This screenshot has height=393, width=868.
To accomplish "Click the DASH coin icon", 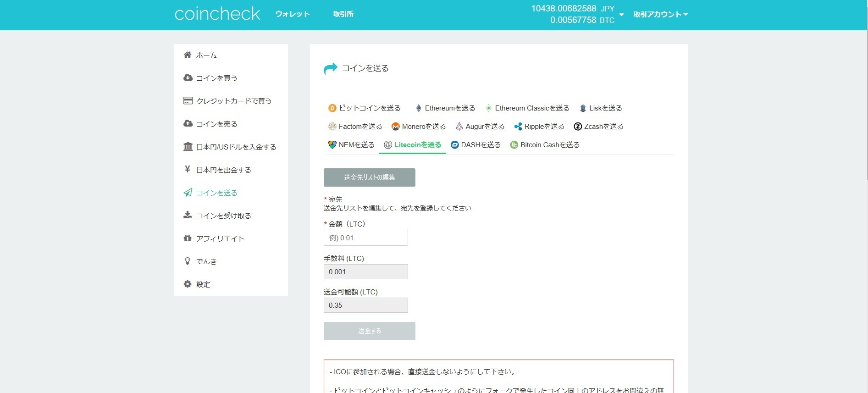I will tap(454, 145).
